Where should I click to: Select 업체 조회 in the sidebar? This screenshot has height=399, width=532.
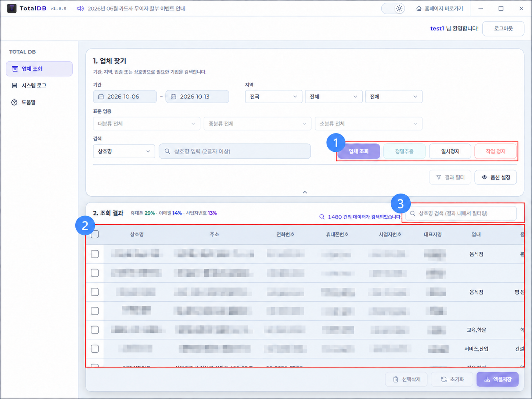coord(39,69)
